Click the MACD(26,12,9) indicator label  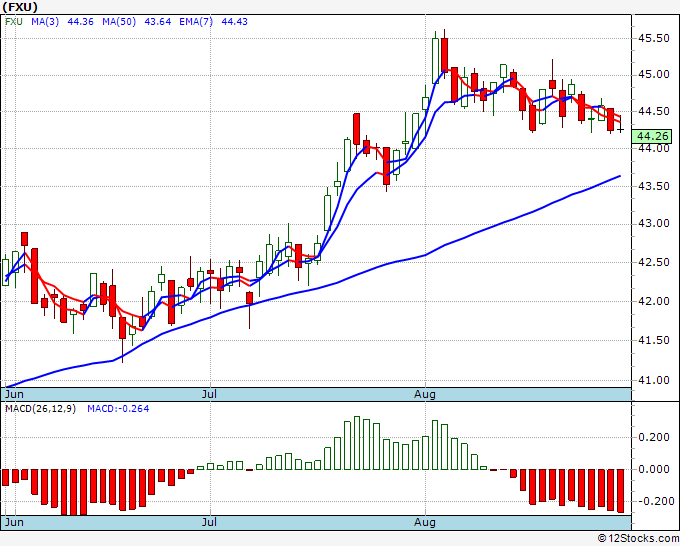pos(40,409)
